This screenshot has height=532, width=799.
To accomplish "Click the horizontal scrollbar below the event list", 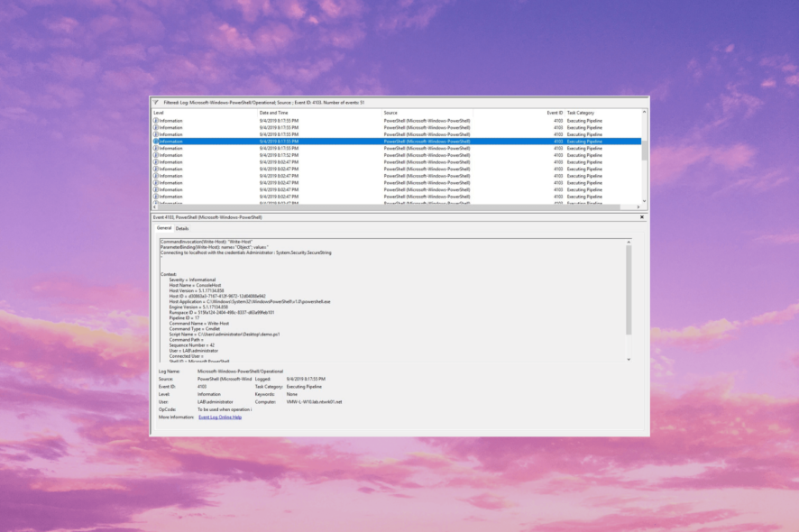I will coord(397,207).
